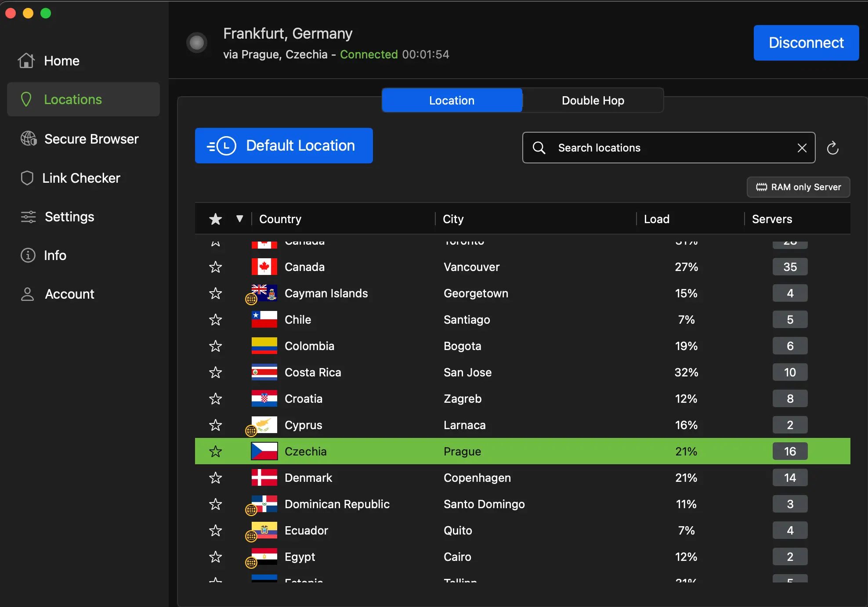Mark Chile Santiago as favorite

[215, 319]
